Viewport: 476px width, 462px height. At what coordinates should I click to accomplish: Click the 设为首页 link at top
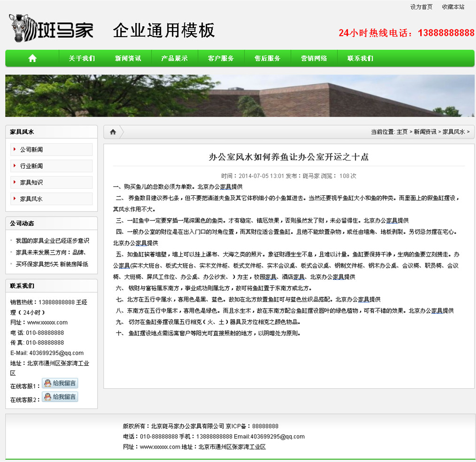tap(421, 7)
